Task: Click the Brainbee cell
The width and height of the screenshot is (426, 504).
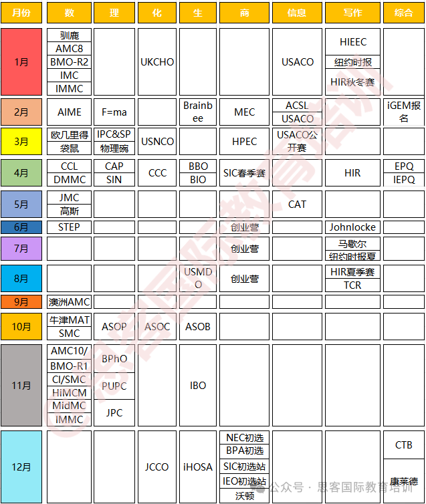Action: point(198,112)
